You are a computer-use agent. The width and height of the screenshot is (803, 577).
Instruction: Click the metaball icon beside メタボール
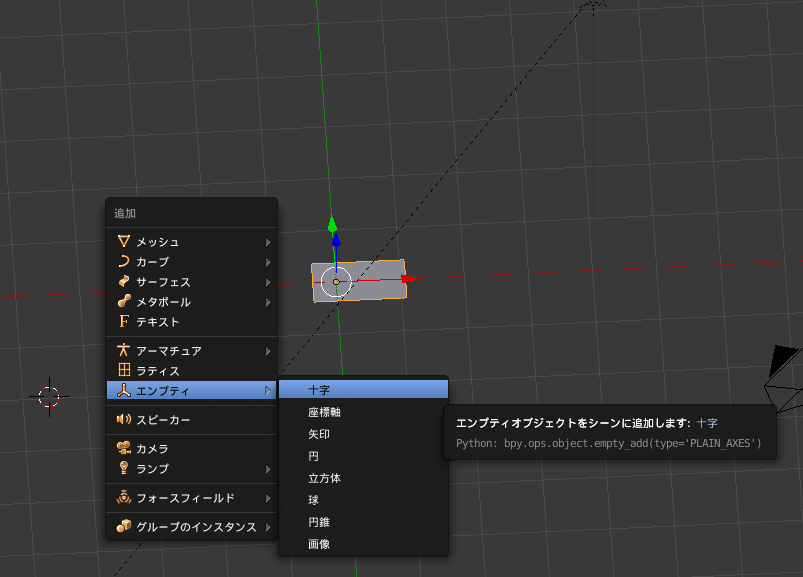click(x=123, y=301)
